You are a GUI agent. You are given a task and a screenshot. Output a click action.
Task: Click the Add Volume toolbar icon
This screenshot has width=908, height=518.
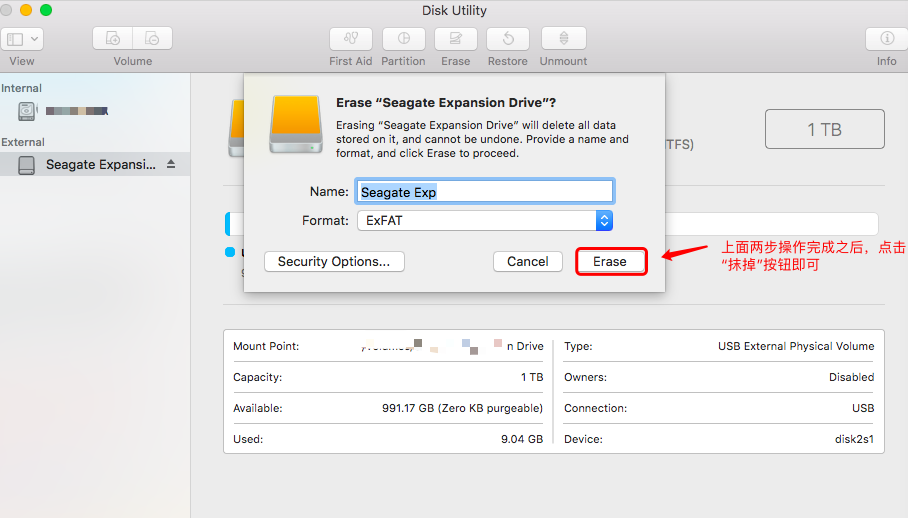113,39
